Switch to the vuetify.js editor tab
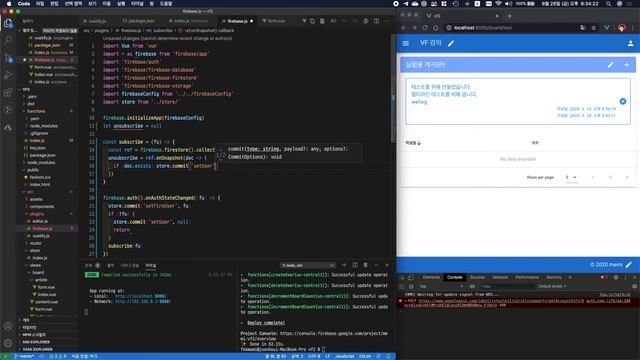 [x=98, y=21]
